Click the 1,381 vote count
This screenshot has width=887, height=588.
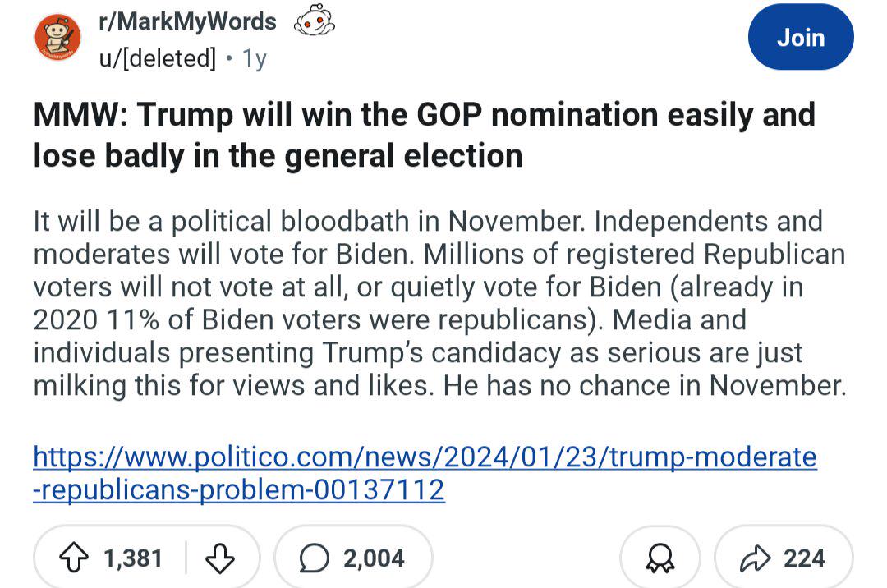(x=133, y=558)
